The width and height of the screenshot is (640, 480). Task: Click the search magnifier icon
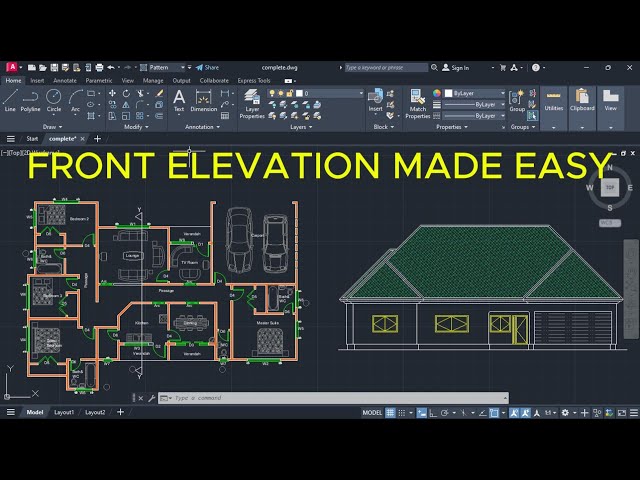pos(434,67)
